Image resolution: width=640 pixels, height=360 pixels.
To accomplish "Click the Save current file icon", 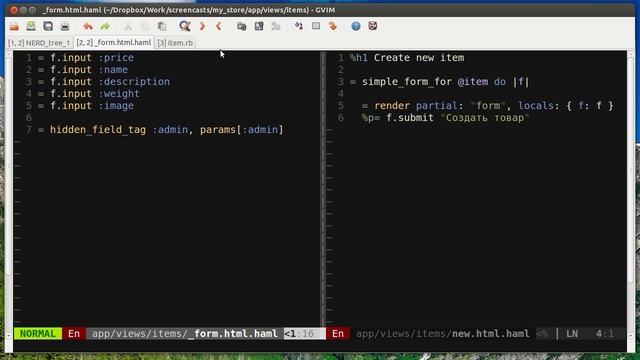I will (31, 27).
